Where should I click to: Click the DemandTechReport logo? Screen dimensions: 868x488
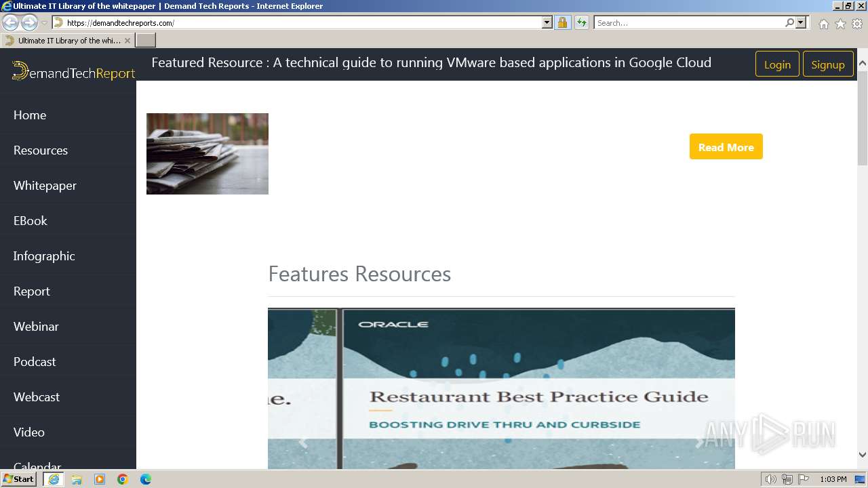tap(73, 71)
